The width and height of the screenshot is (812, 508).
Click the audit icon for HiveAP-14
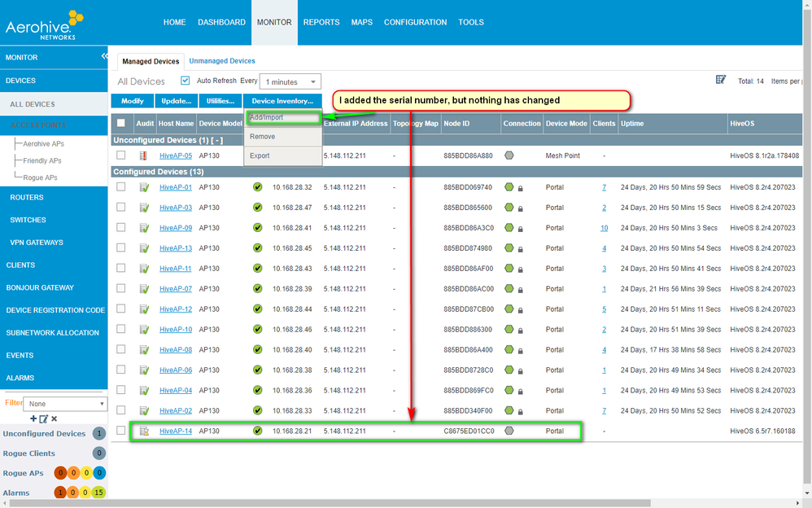144,431
